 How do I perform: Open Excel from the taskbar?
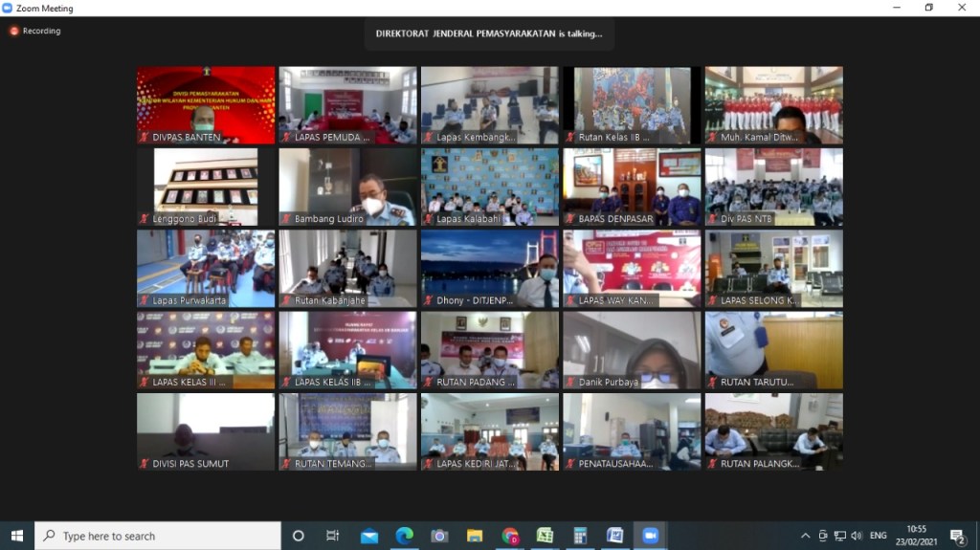pyautogui.click(x=545, y=536)
